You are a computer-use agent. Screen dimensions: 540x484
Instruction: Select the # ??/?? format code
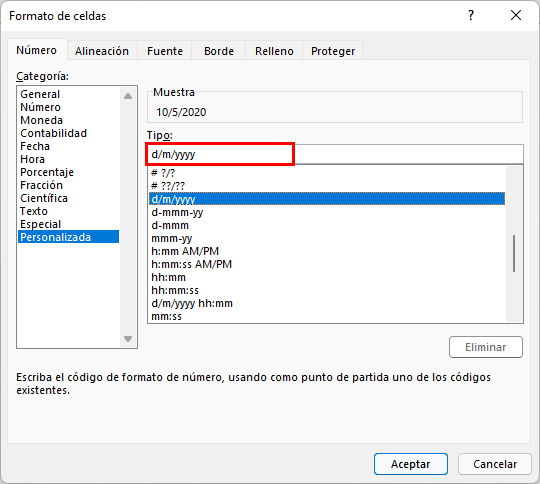[x=328, y=186]
